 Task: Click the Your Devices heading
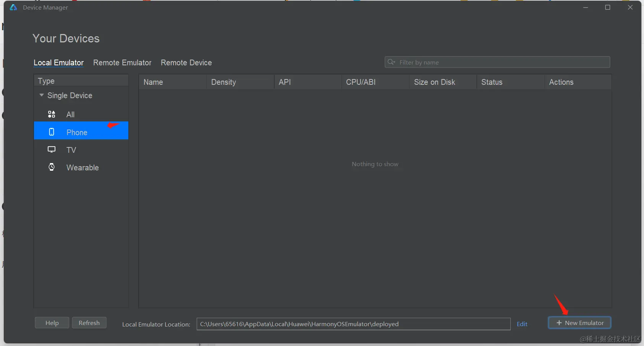(66, 39)
